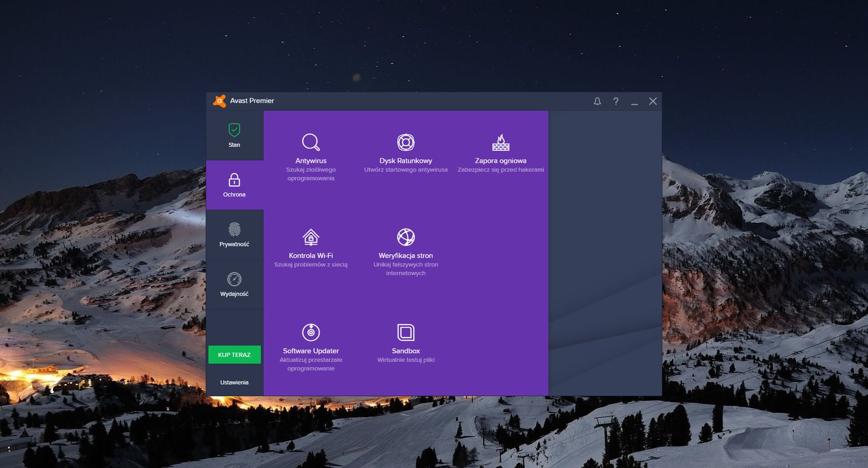Switch to Prywatność fingerprint tab

234,235
